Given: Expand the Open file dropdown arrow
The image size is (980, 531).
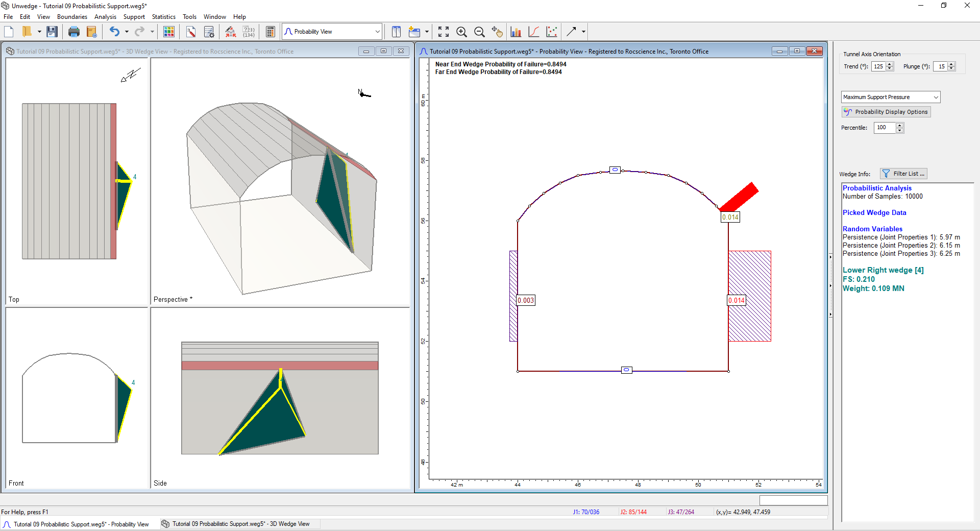Looking at the screenshot, I should tap(39, 32).
